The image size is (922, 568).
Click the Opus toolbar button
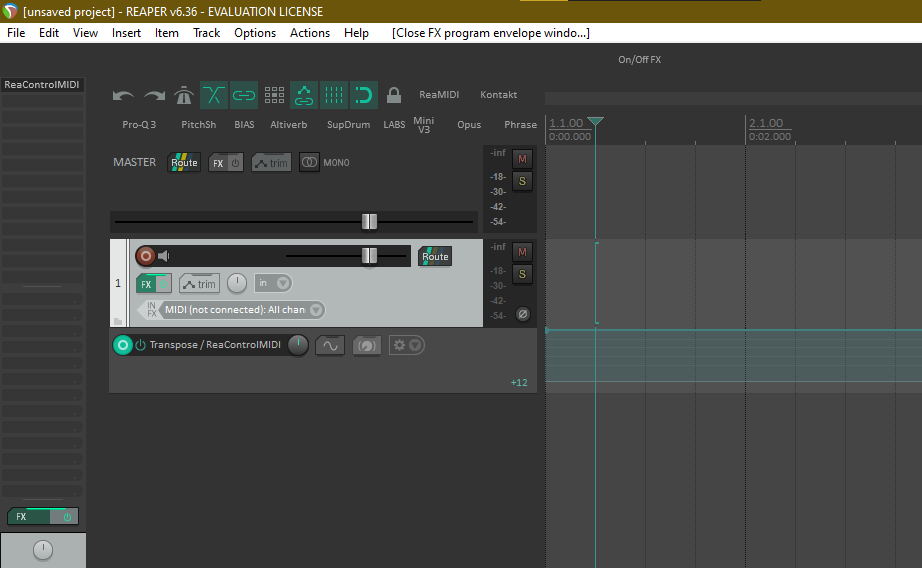tap(469, 125)
